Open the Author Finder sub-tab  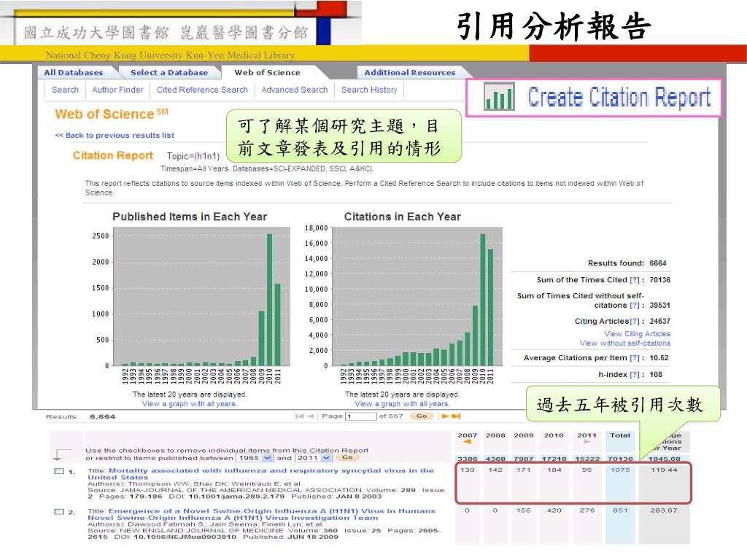click(x=117, y=90)
